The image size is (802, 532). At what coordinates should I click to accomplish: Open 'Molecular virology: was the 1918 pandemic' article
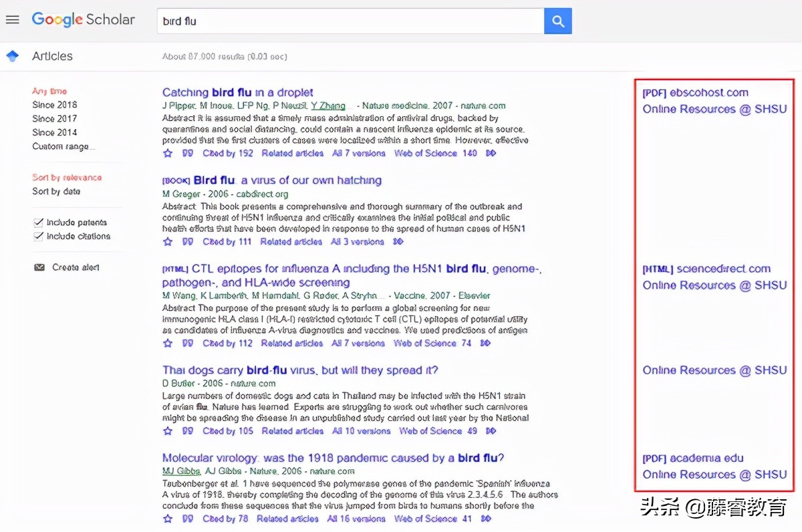[333, 458]
